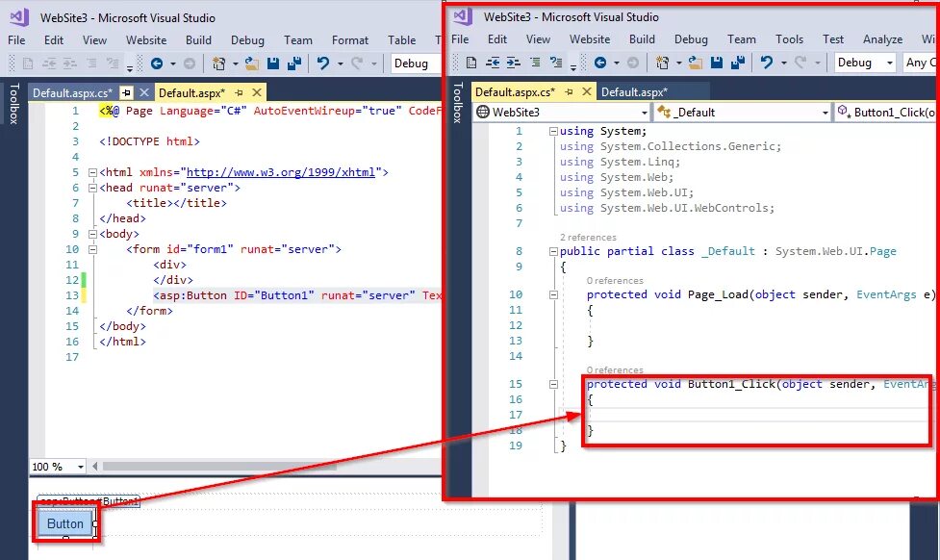Image resolution: width=940 pixels, height=560 pixels.
Task: Toggle pin on Default.aspx.cs tab in the left window
Action: [126, 92]
